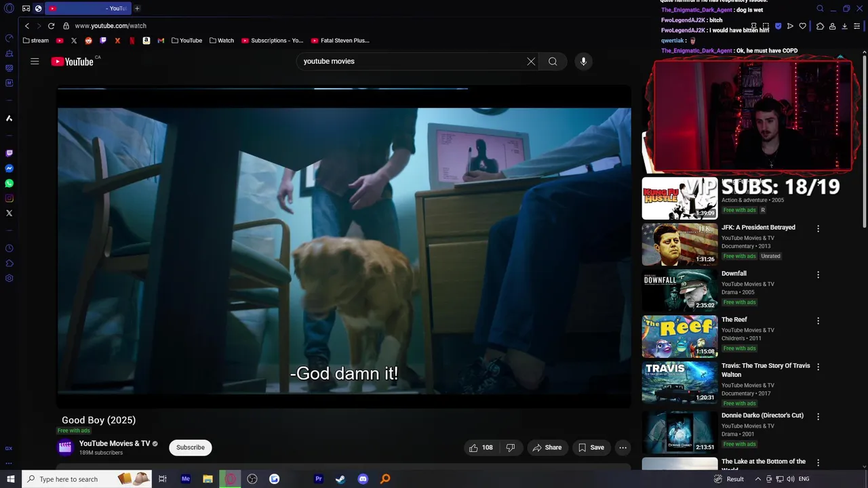Go to YouTube home via logo
Screen dimensions: 868x488
(72, 62)
